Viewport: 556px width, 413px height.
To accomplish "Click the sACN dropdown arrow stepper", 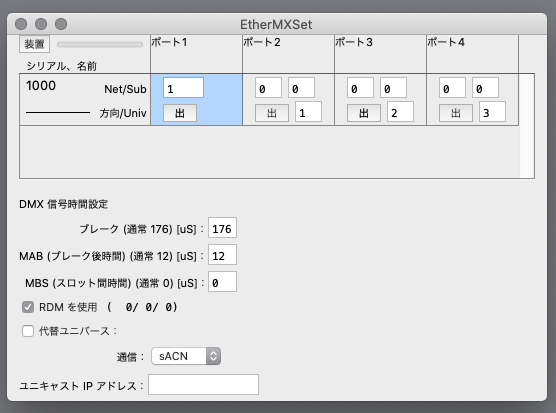I will pyautogui.click(x=213, y=356).
